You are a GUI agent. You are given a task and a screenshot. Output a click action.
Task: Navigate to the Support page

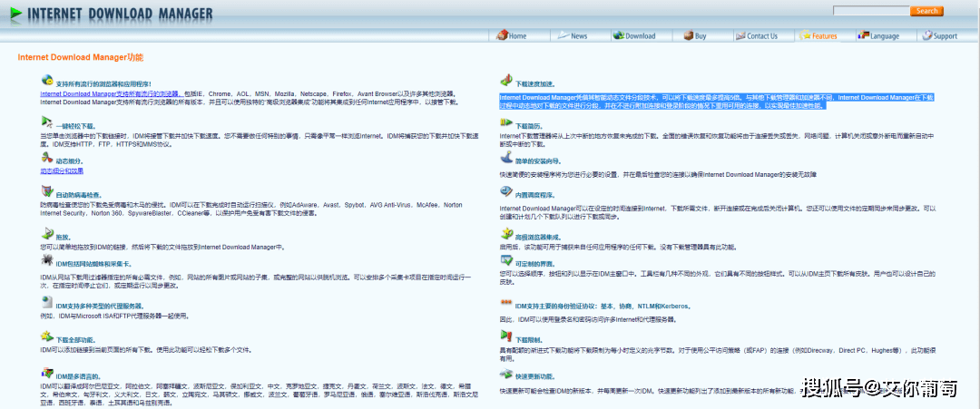tap(939, 36)
